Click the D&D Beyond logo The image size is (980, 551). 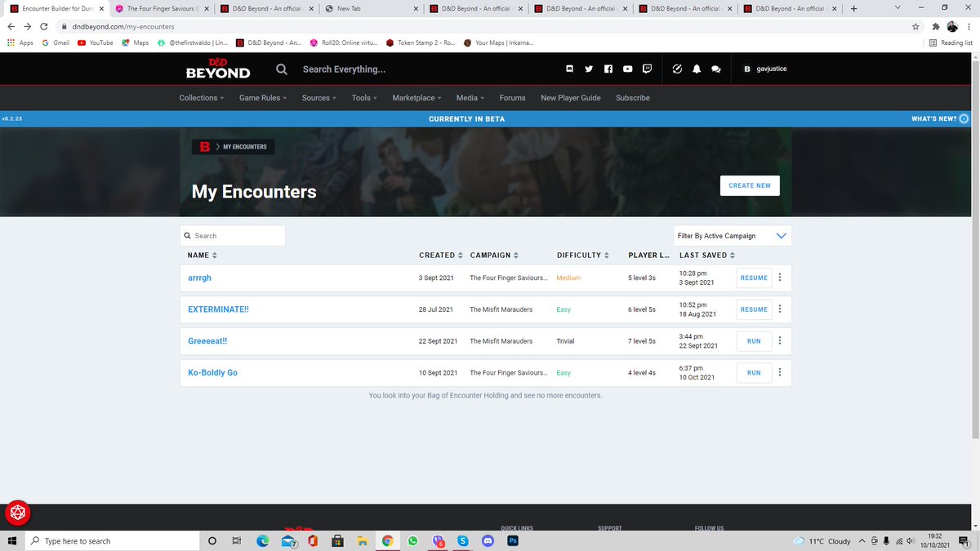[218, 69]
